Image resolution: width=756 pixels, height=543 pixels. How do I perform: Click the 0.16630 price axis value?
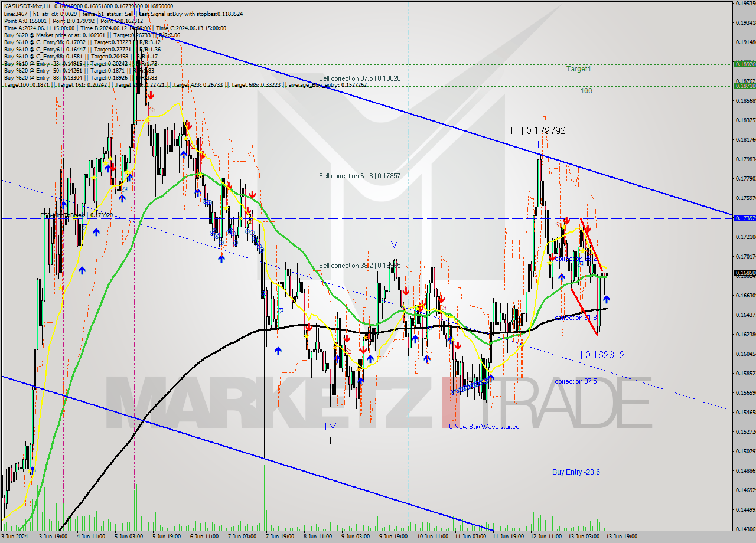(745, 295)
